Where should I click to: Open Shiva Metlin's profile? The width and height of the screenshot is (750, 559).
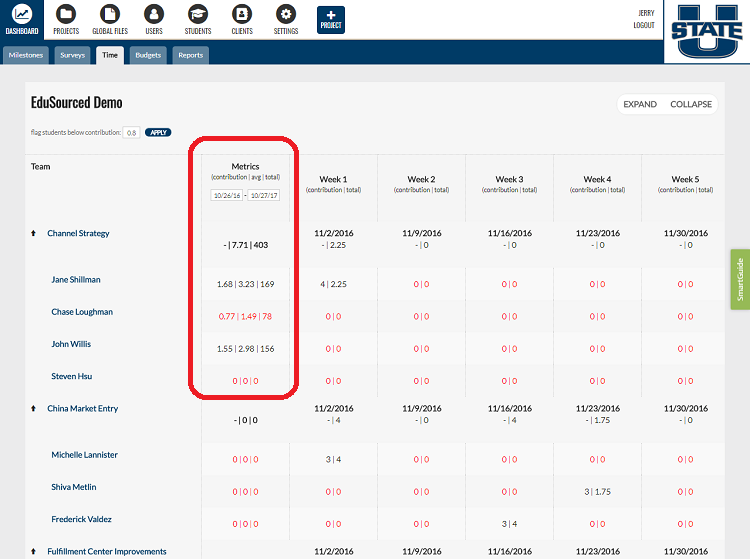click(74, 487)
